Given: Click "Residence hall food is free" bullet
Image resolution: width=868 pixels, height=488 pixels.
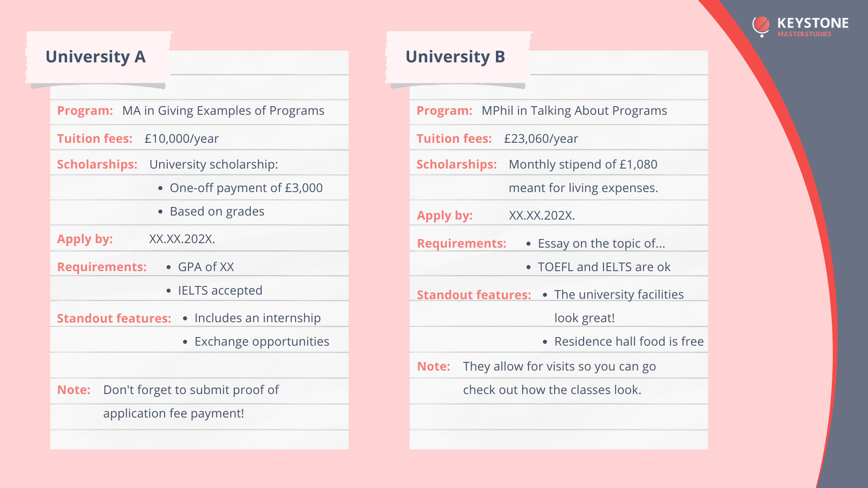Looking at the screenshot, I should pos(629,342).
